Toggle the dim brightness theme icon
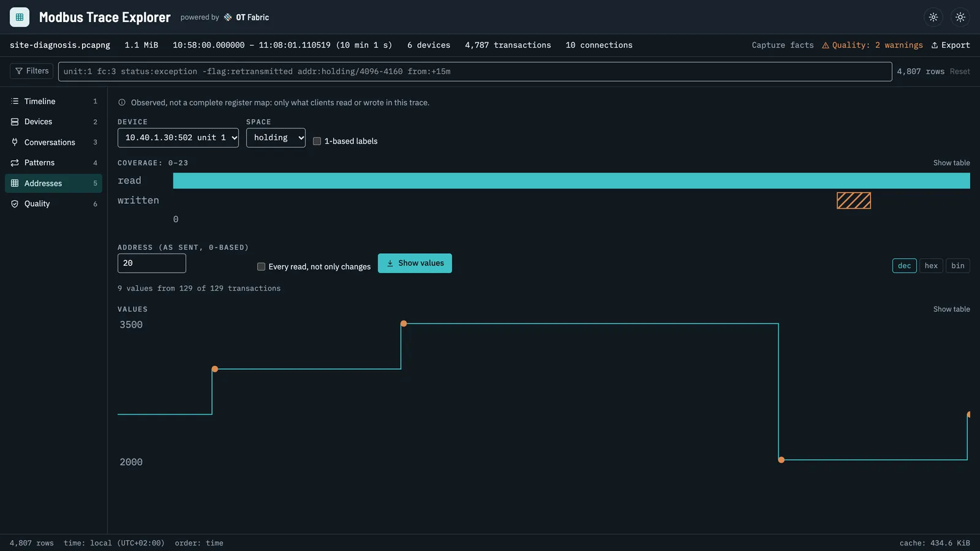The height and width of the screenshot is (551, 980). [x=933, y=17]
